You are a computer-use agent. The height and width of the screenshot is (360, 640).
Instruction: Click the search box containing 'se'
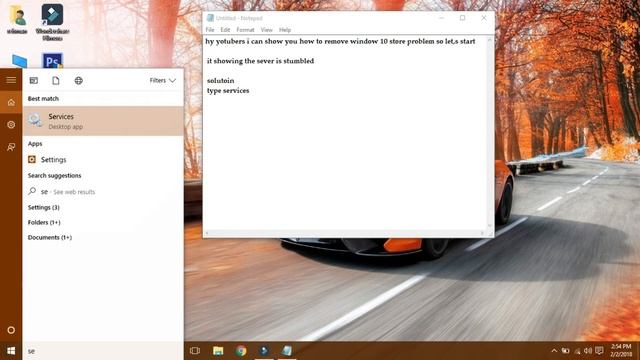[103, 351]
